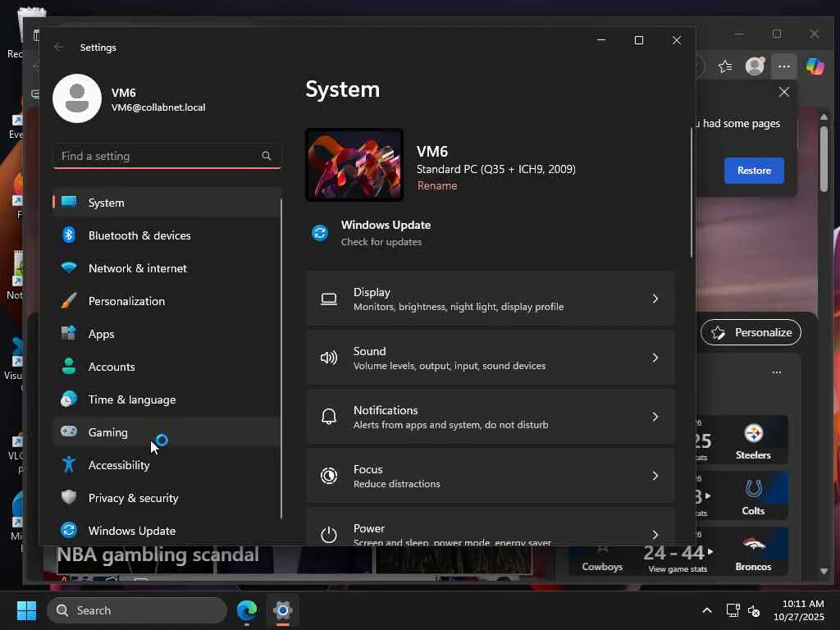The height and width of the screenshot is (630, 840).
Task: Open the NBA gambling scandal headline
Action: coord(157,555)
